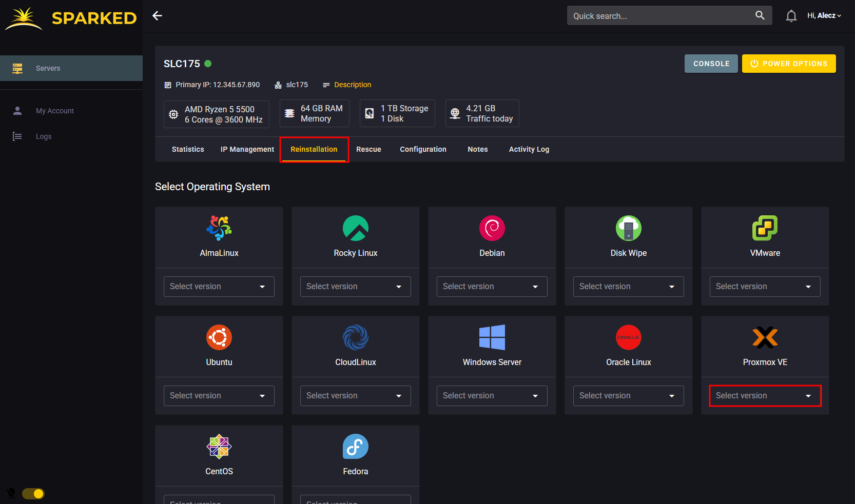855x504 pixels.
Task: Click the Select Operating System heading
Action: tap(212, 187)
